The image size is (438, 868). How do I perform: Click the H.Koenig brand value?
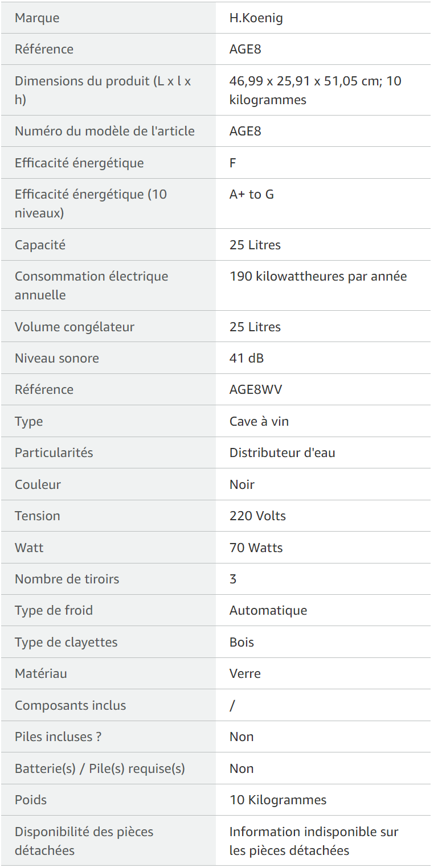(x=256, y=18)
